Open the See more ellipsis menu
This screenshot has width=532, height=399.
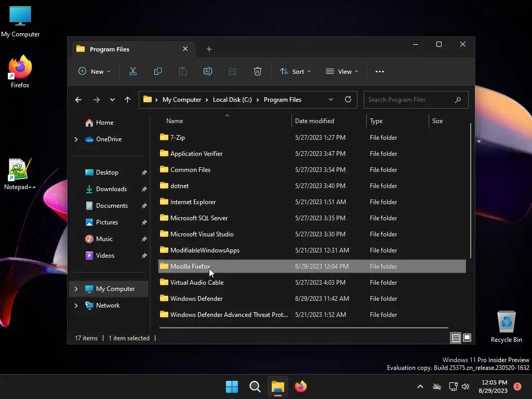[x=380, y=72]
